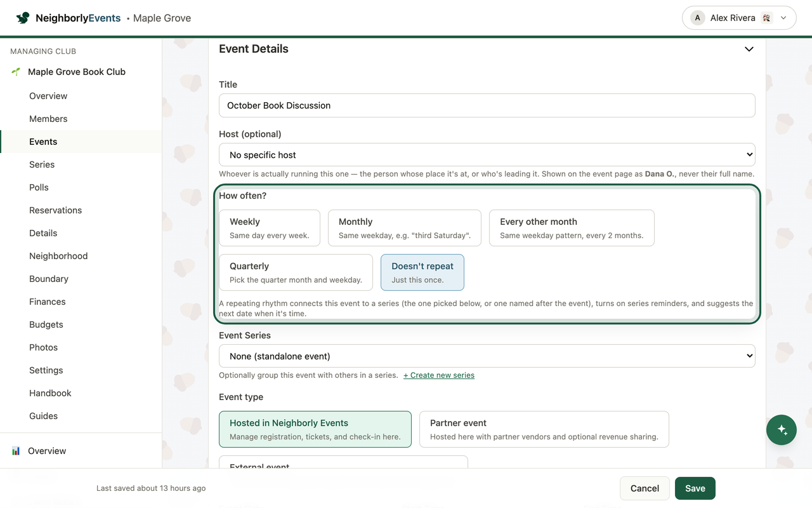Viewport: 812px width, 508px height.
Task: Click into the Title input field
Action: click(x=487, y=105)
